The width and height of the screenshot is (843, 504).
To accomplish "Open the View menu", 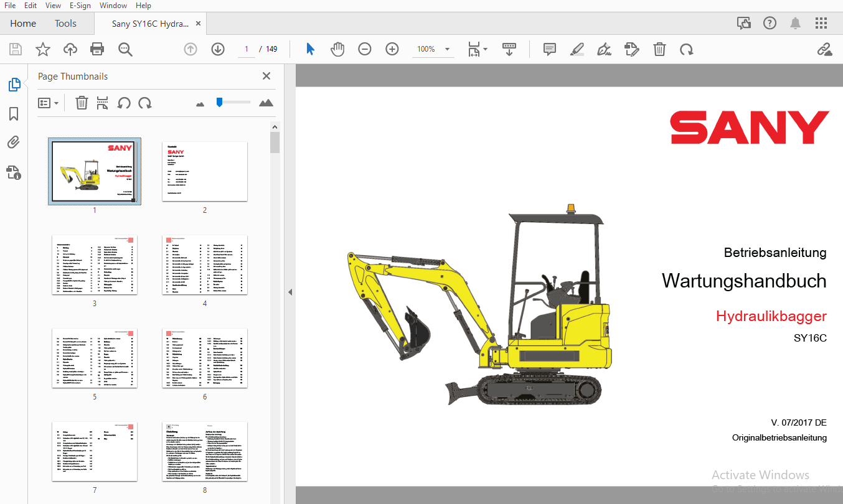I will [x=54, y=6].
